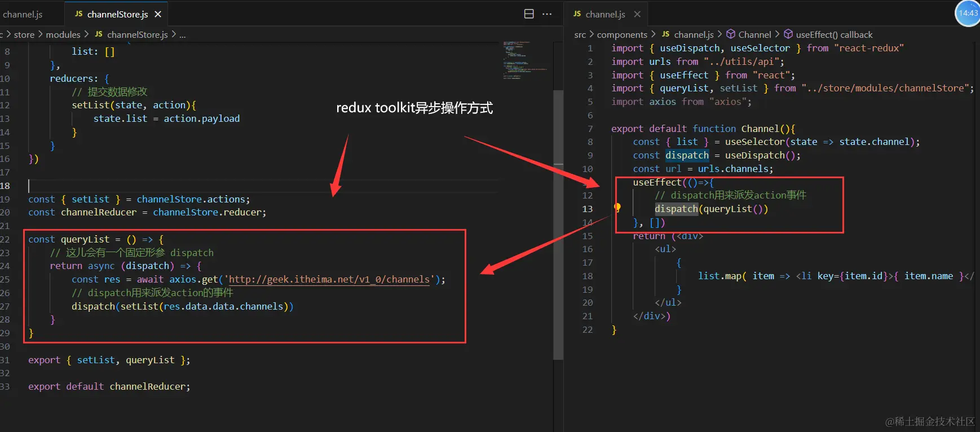
Task: Close the channelStore.js tab
Action: [x=158, y=14]
